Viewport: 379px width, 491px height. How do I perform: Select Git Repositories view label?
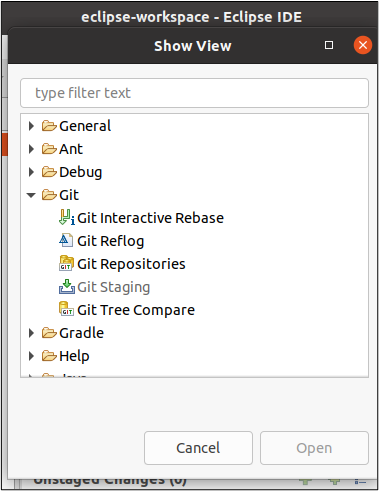[131, 264]
